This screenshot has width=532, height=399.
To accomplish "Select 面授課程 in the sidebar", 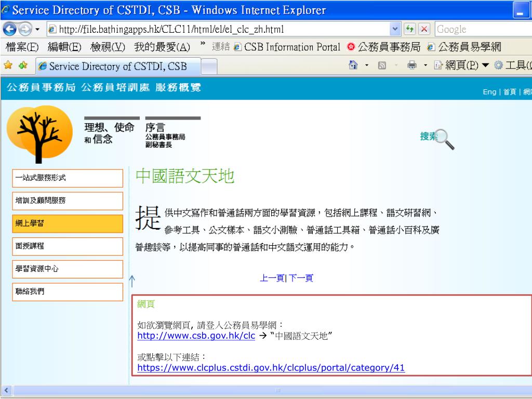I will 68,246.
